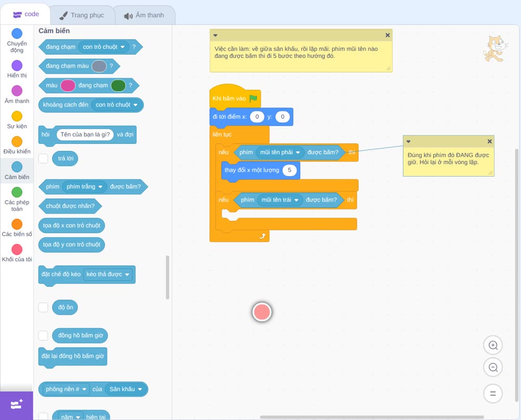The image size is (521, 420).
Task: Select the Điều khiển category circle
Action: click(17, 141)
